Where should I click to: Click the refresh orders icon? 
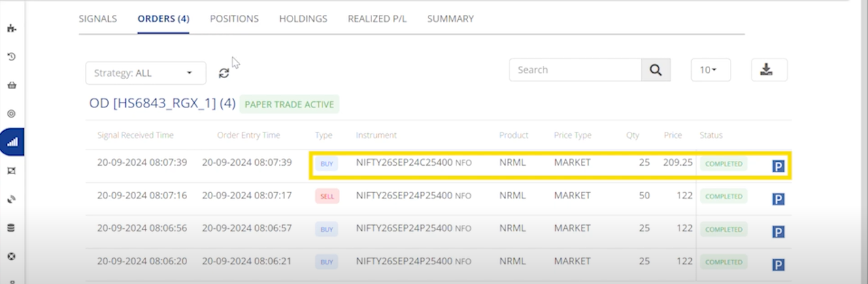pos(224,73)
